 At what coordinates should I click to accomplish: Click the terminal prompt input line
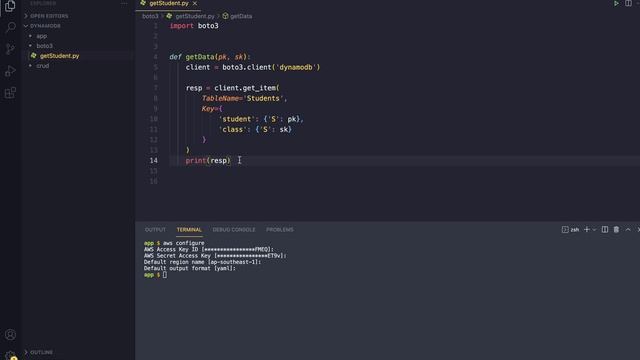(x=155, y=275)
